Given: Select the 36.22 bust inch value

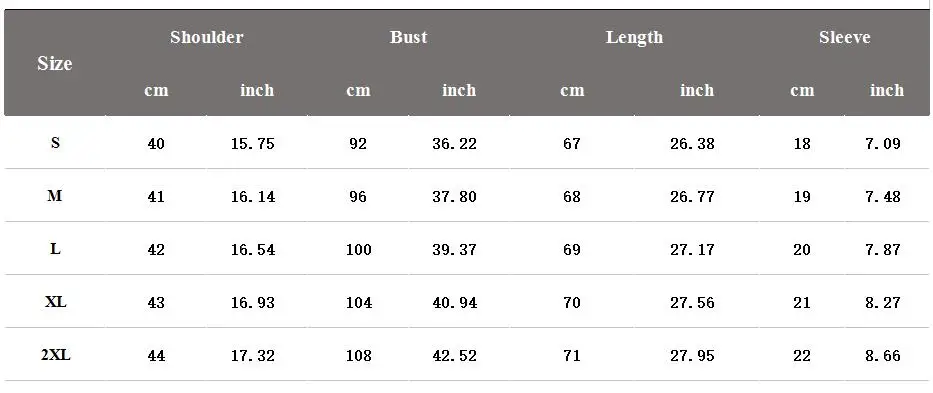Looking at the screenshot, I should click(455, 144).
